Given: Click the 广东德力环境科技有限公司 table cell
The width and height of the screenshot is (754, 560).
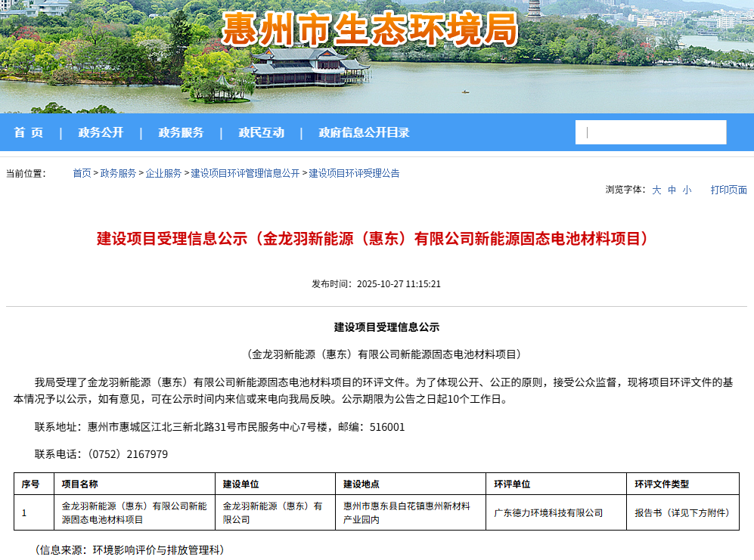Looking at the screenshot, I should tap(548, 513).
